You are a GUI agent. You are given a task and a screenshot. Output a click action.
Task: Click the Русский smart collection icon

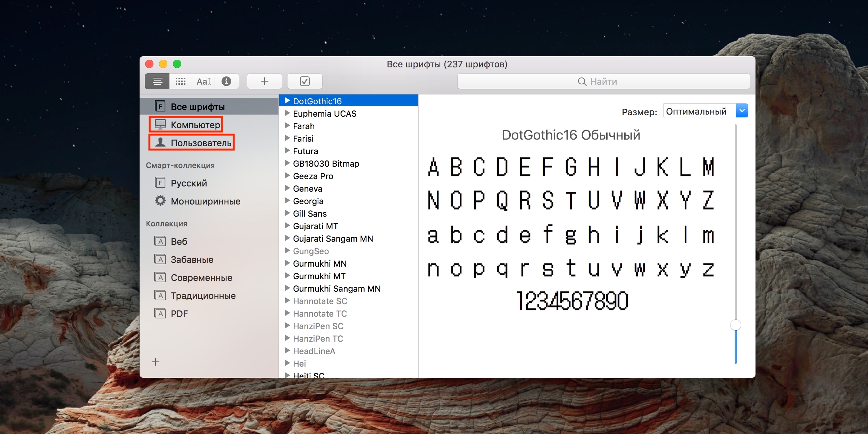pyautogui.click(x=160, y=182)
